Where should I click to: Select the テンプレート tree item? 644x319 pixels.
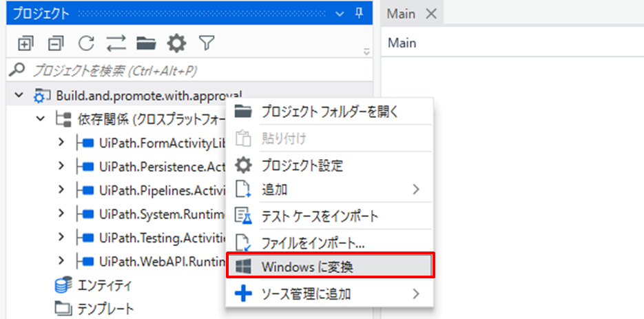[x=105, y=308]
